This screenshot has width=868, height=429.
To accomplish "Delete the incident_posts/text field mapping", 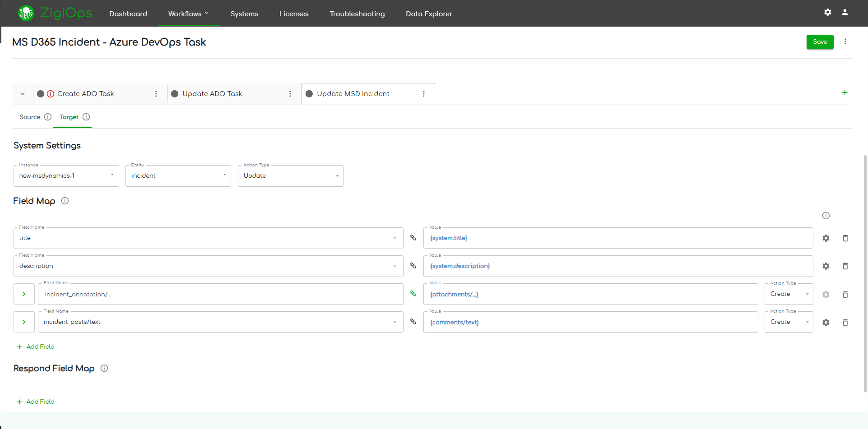I will [x=845, y=323].
